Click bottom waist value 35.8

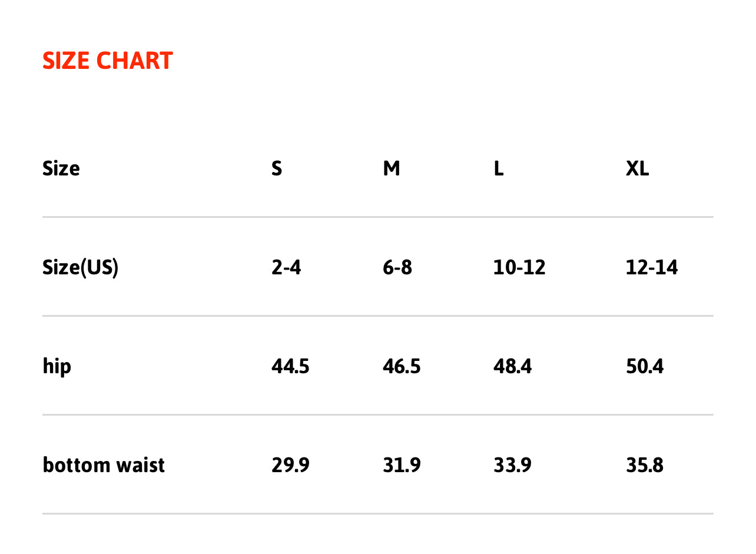coord(645,465)
